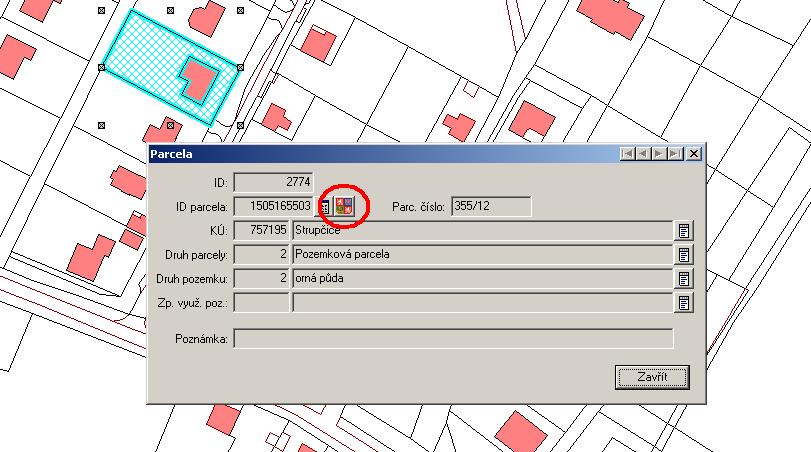Open the list icon on the KÚ row
Screen dimensions: 811x452
[x=684, y=231]
